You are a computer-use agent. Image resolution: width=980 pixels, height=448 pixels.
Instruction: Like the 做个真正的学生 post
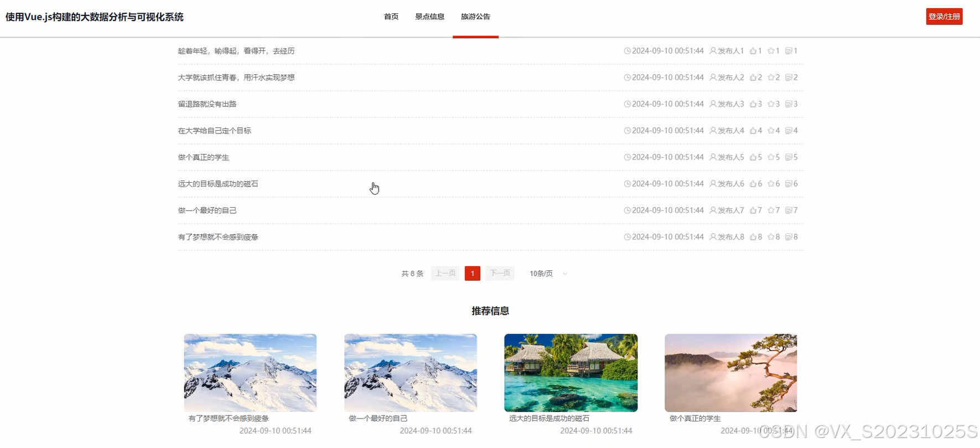753,157
